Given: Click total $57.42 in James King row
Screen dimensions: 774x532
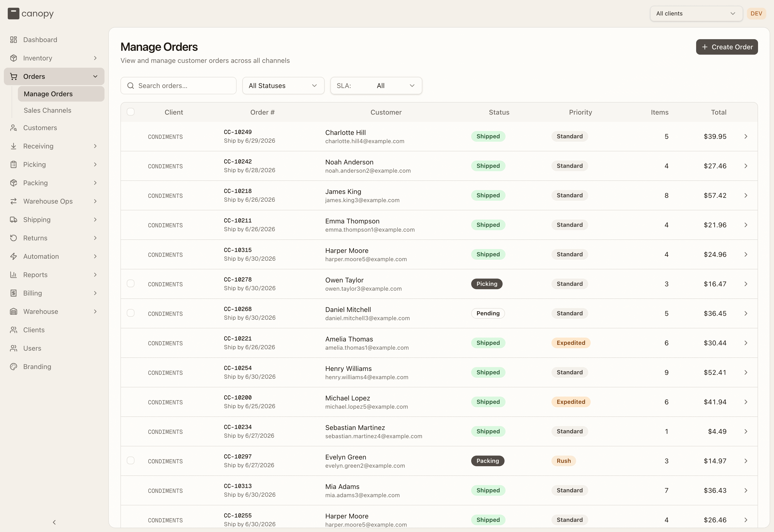Looking at the screenshot, I should click(x=715, y=195).
